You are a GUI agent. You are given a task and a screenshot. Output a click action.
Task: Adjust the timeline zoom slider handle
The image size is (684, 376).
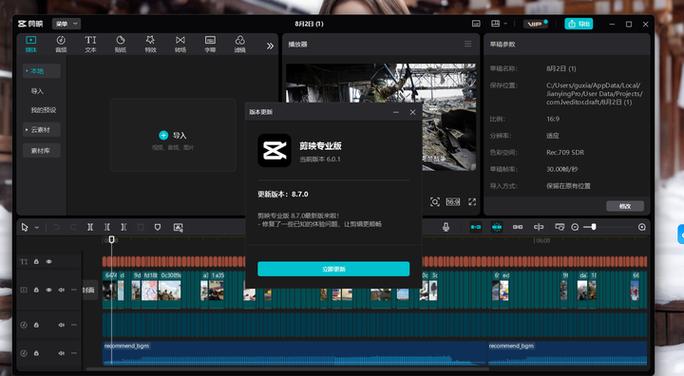[594, 227]
